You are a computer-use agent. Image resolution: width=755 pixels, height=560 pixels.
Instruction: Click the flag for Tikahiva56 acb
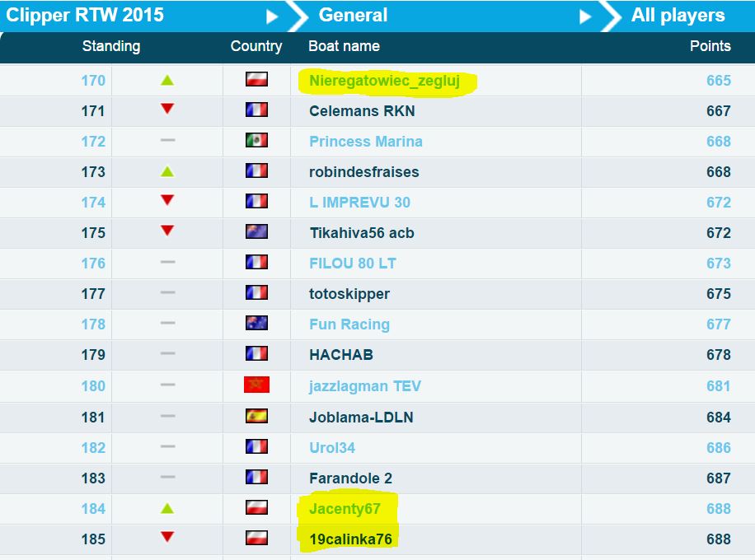pos(256,231)
